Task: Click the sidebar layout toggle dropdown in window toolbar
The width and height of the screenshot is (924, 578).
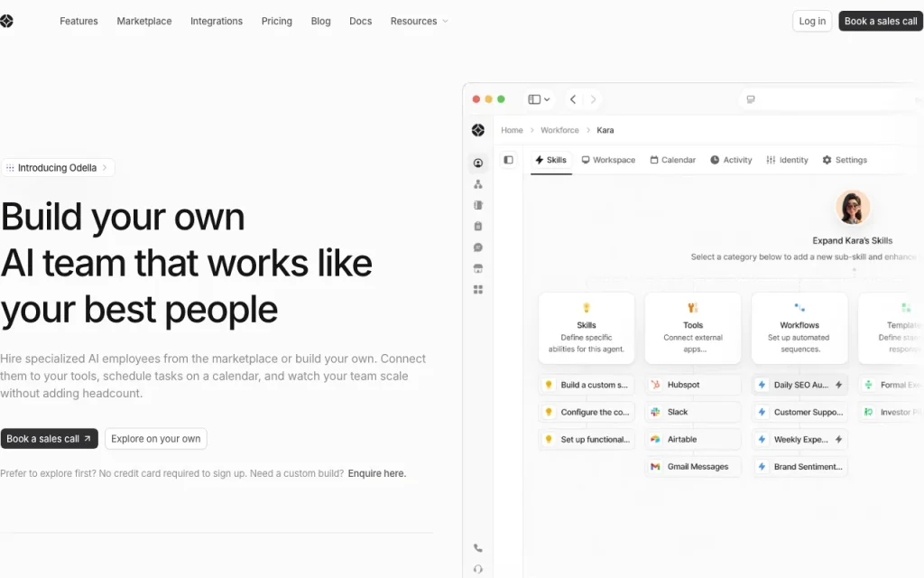Action: 539,99
